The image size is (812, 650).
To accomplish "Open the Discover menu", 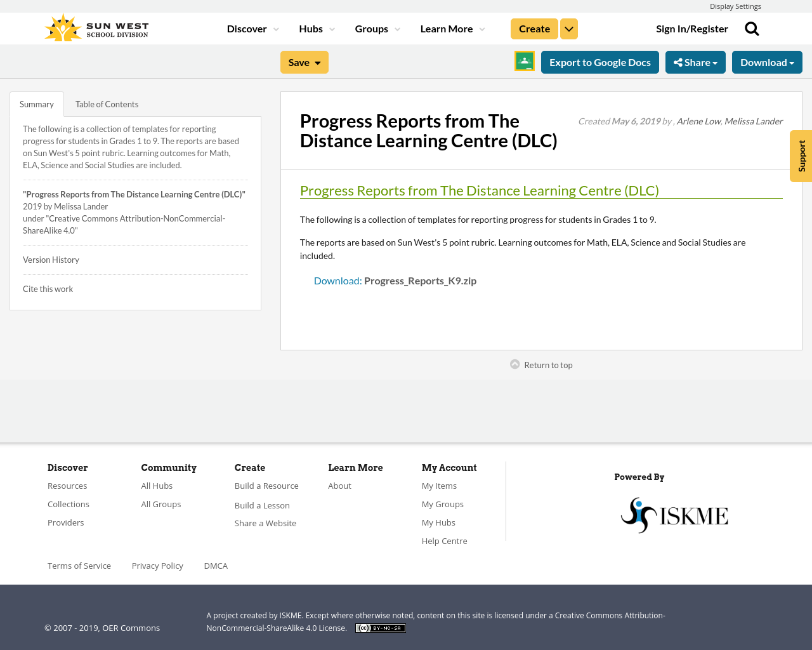I will 249,27.
